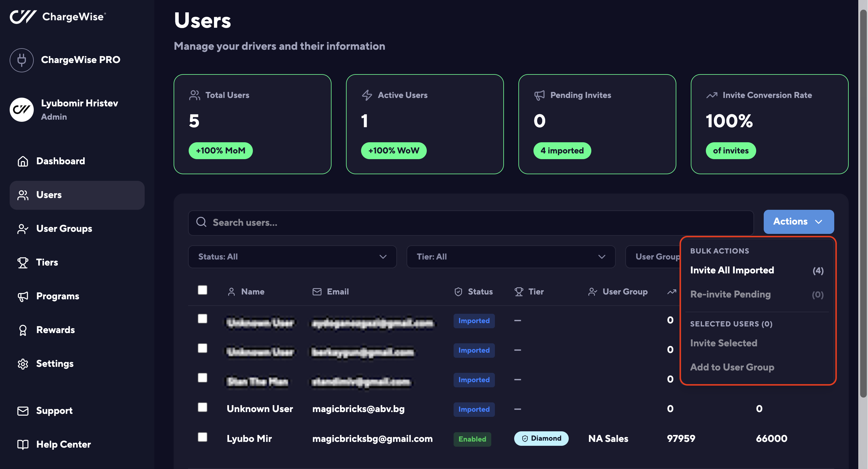Click the Programs megaphone icon
This screenshot has height=469, width=868.
coord(23,296)
